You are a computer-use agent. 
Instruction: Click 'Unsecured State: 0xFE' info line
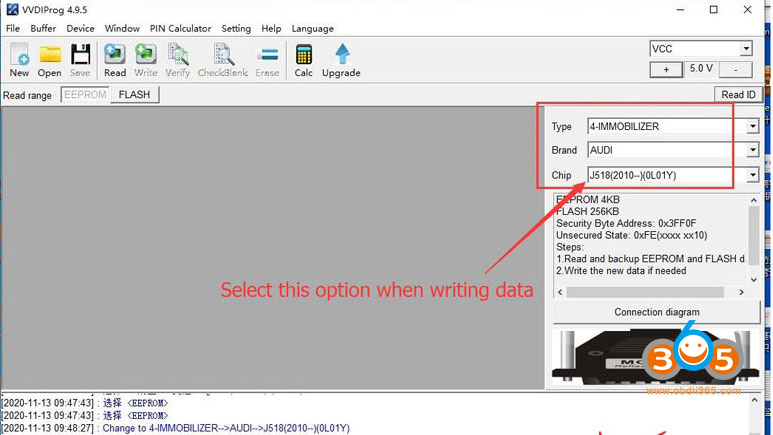click(x=632, y=235)
